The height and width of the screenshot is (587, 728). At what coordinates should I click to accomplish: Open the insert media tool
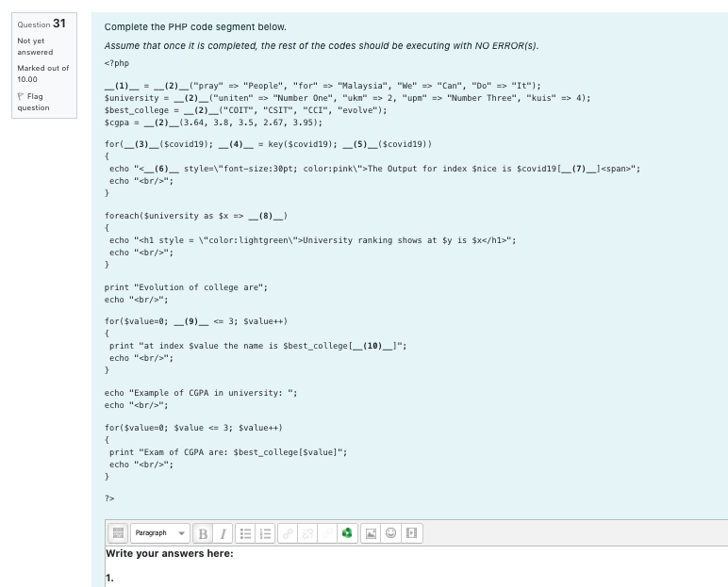[411, 533]
